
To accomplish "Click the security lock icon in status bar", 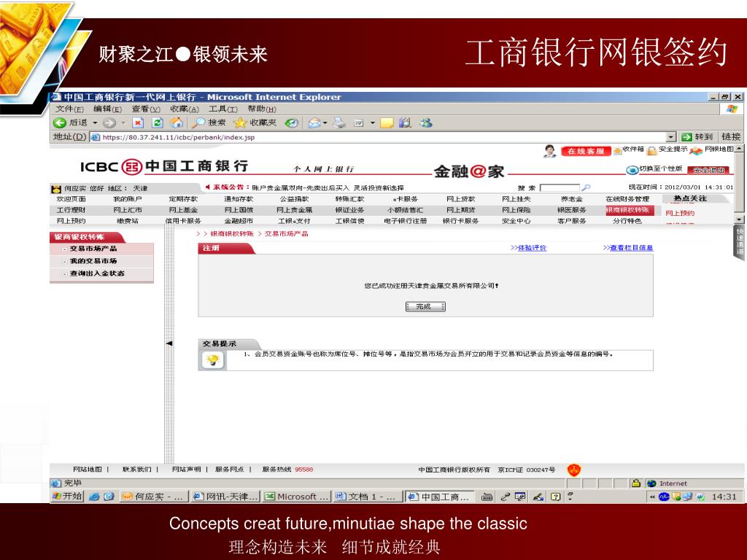I will tap(635, 483).
